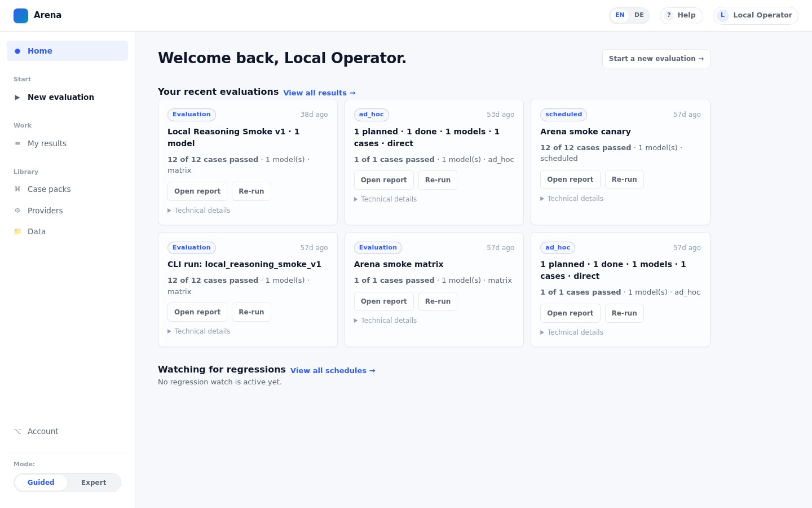The height and width of the screenshot is (508, 812).
Task: Click the Providers gear icon
Action: point(17,211)
